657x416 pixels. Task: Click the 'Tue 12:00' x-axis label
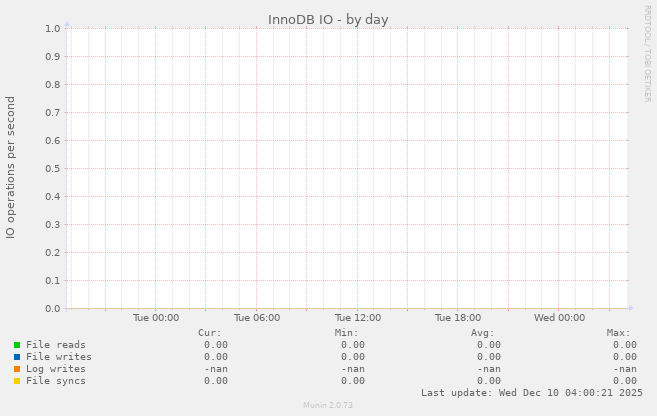pos(358,318)
